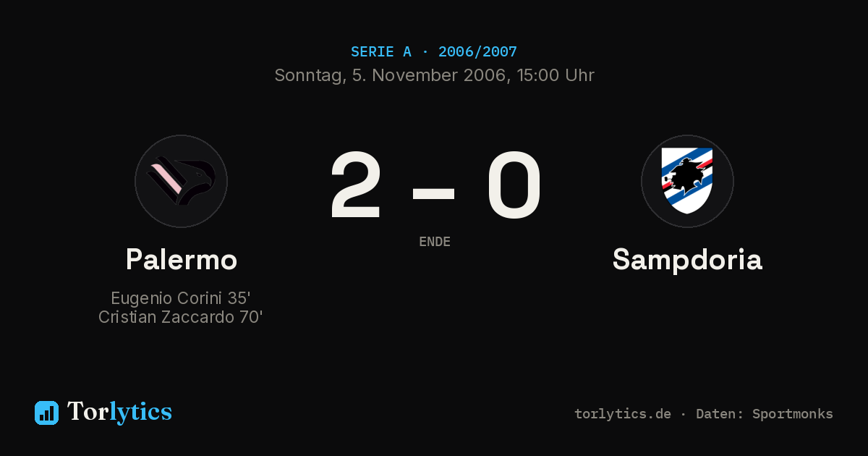Click the Sampdoria club crest
The height and width of the screenshot is (456, 868).
click(687, 181)
